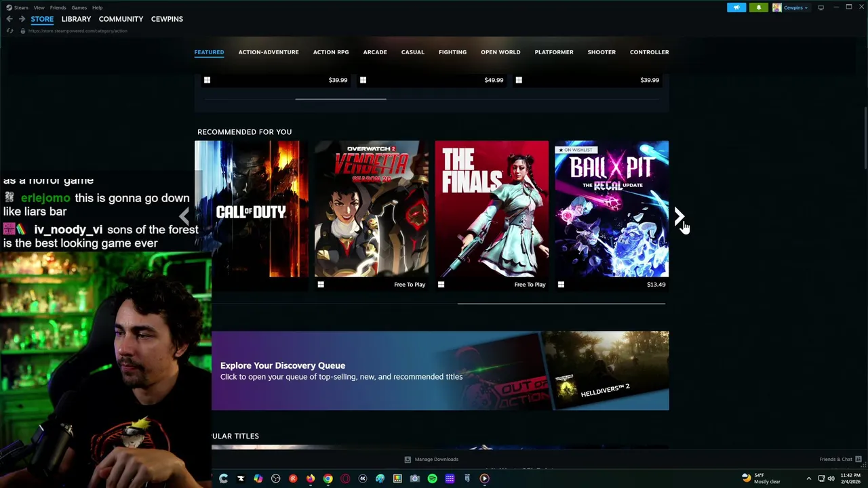Click the volume speaker tray icon
The image size is (868, 488).
[x=831, y=479]
